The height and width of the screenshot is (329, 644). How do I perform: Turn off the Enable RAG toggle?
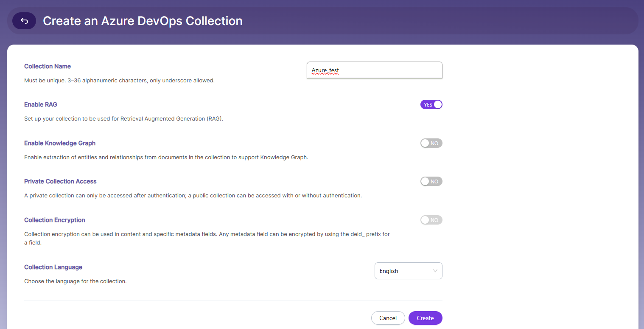coord(431,104)
